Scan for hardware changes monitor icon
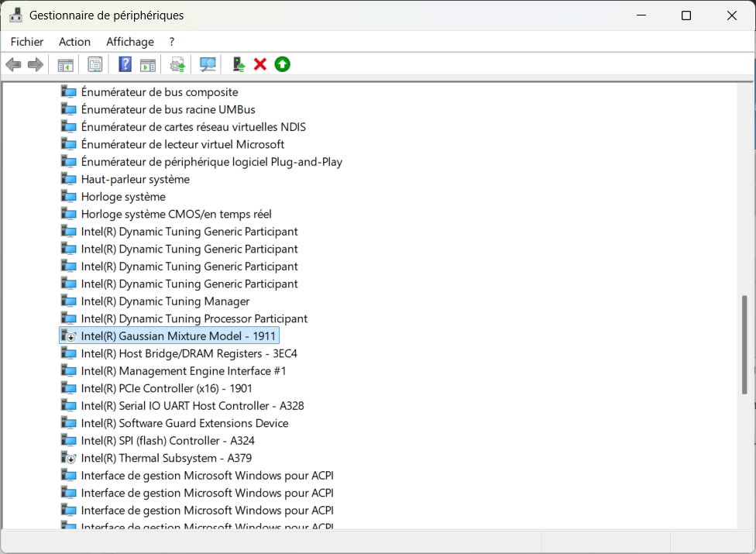 click(208, 64)
